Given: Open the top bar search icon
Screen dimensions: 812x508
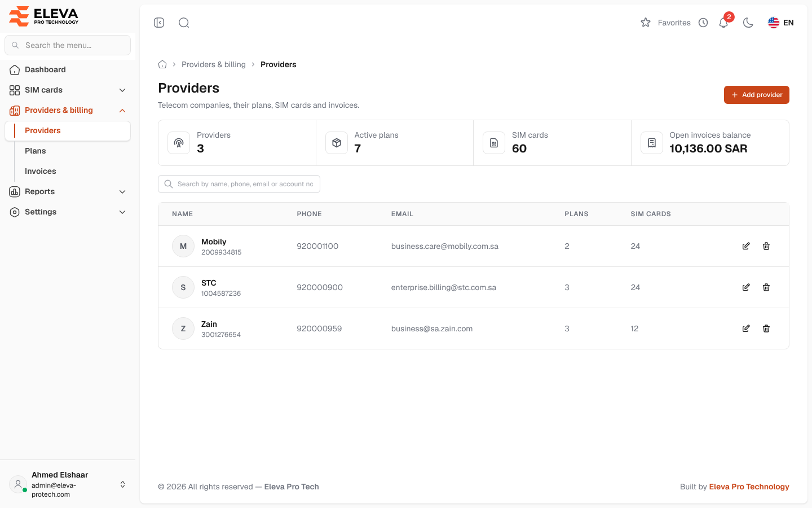Looking at the screenshot, I should pyautogui.click(x=184, y=23).
